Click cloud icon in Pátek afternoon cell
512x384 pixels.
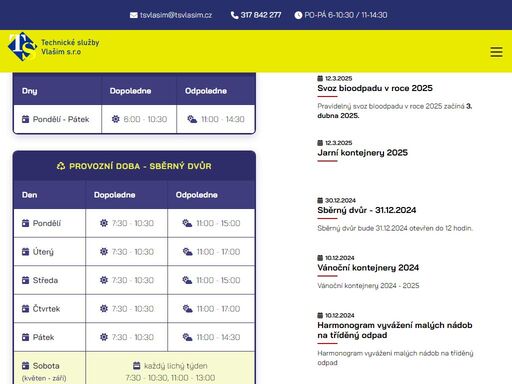(188, 337)
